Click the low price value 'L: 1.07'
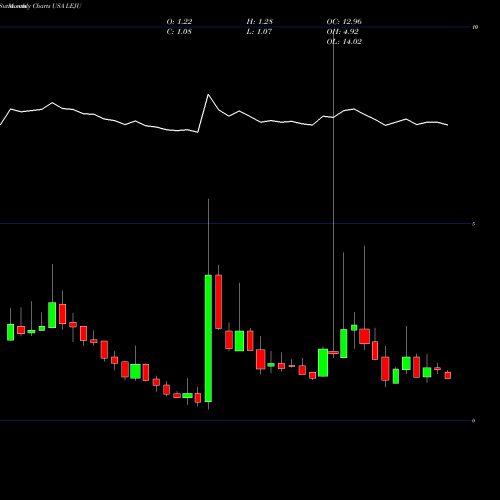Screen dimensions: 500x500 click(259, 32)
